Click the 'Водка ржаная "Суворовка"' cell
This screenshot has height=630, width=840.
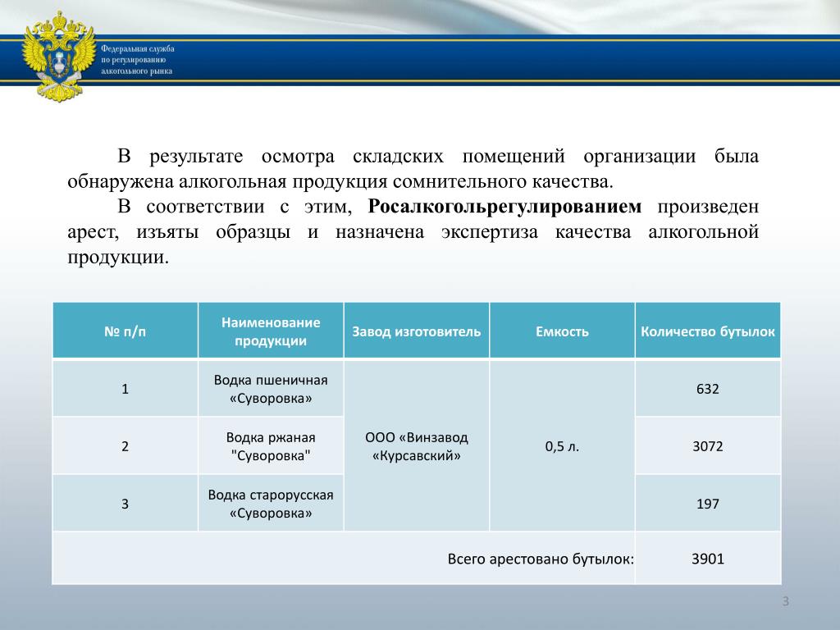[271, 445]
